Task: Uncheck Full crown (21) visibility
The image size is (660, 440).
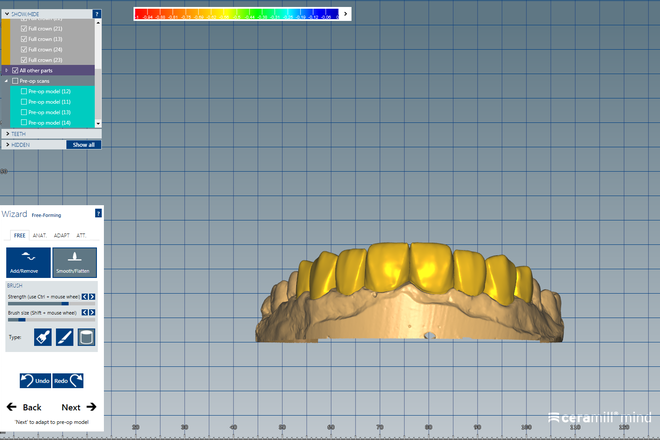Action: [24, 29]
